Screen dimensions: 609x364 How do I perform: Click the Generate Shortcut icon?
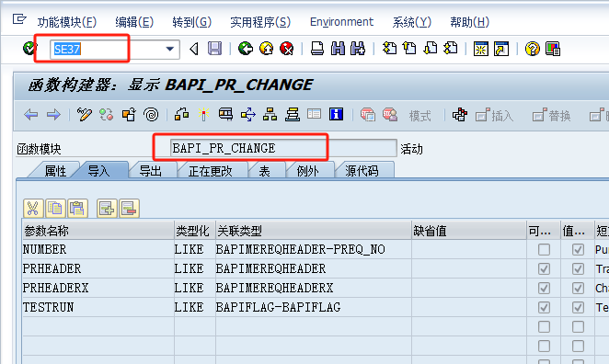pos(501,49)
